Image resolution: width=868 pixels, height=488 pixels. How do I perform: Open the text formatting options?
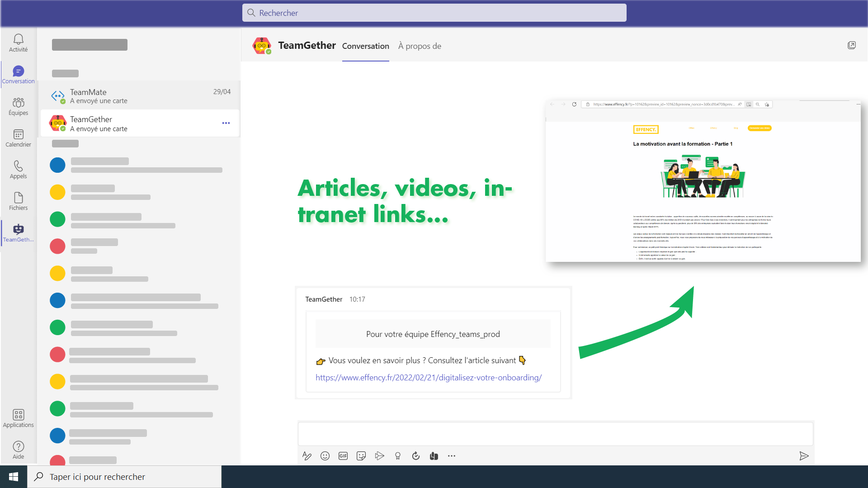(307, 456)
